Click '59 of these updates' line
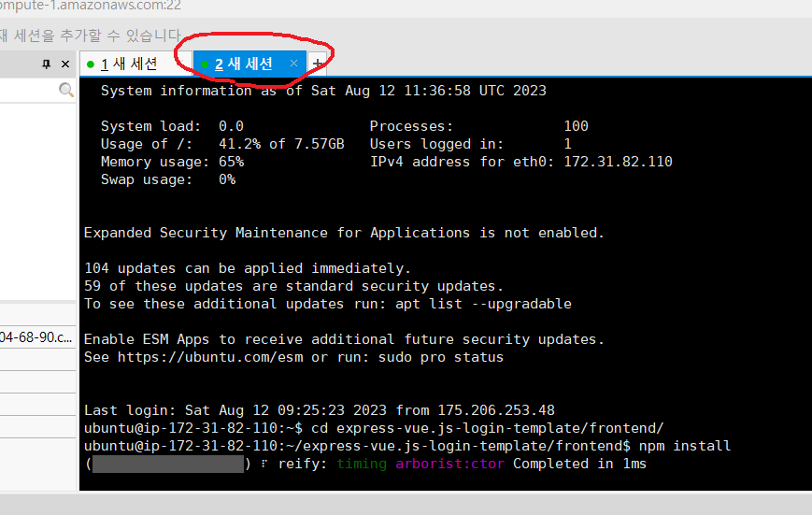This screenshot has width=812, height=515. coord(293,286)
